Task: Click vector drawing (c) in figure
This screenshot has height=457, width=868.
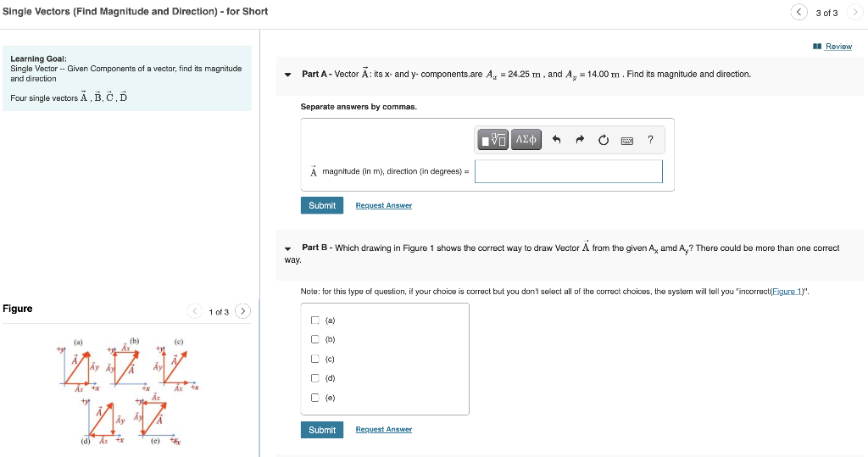Action: tap(177, 365)
